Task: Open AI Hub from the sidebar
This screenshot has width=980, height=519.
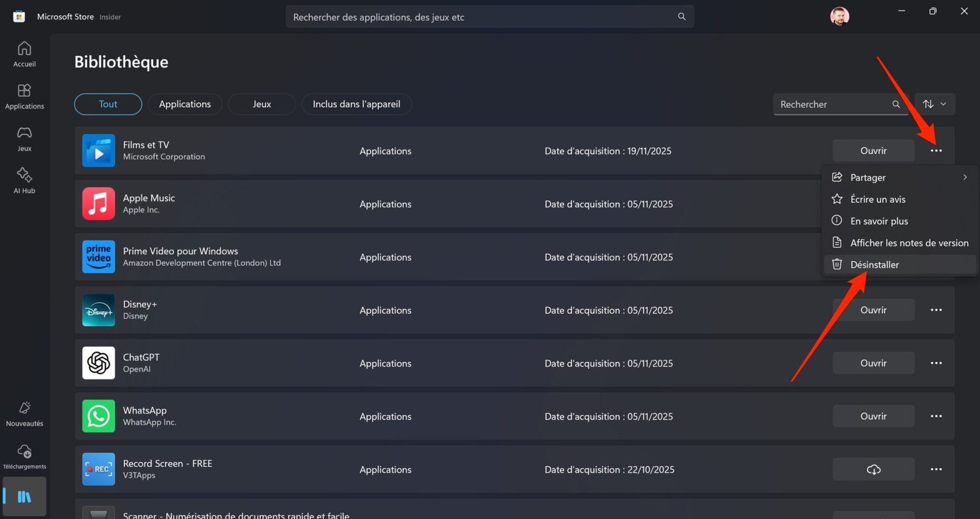Action: pos(24,181)
